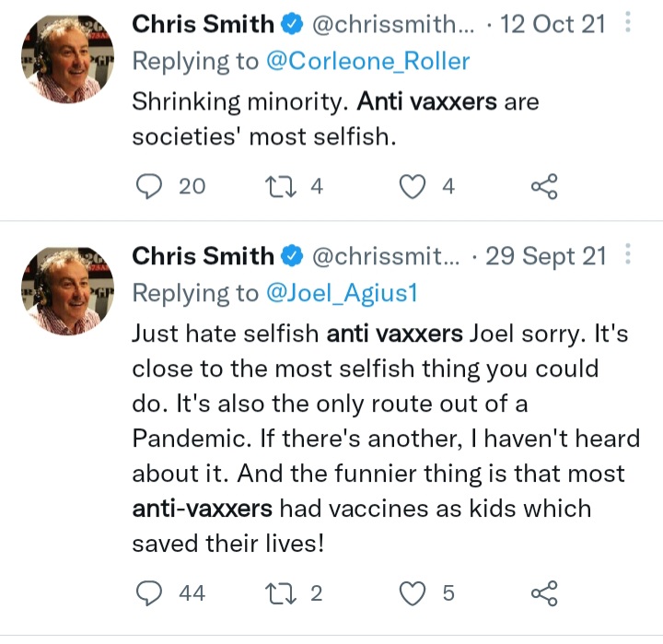
Task: Open the @Corleone_Roller profile link
Action: (367, 62)
